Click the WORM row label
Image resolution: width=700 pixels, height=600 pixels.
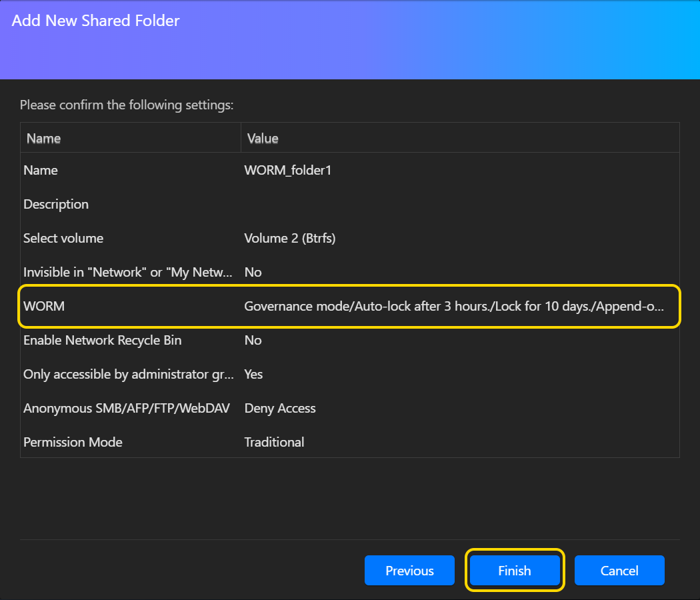(x=43, y=306)
